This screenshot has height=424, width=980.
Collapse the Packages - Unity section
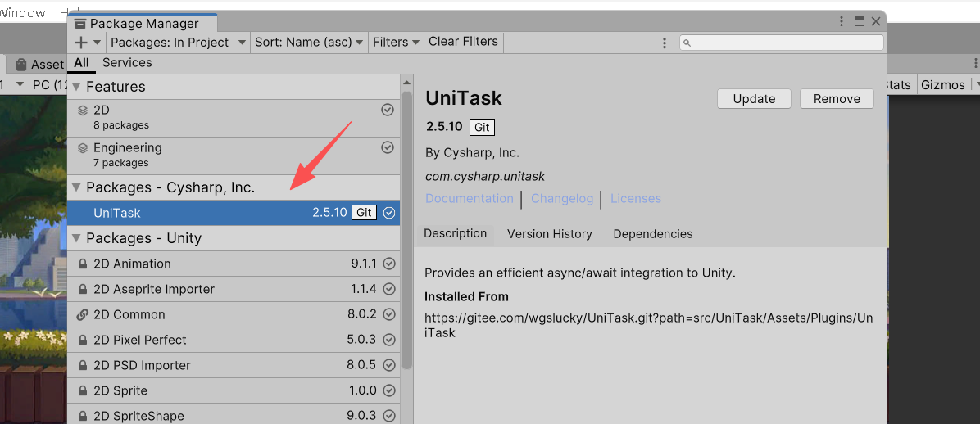77,238
